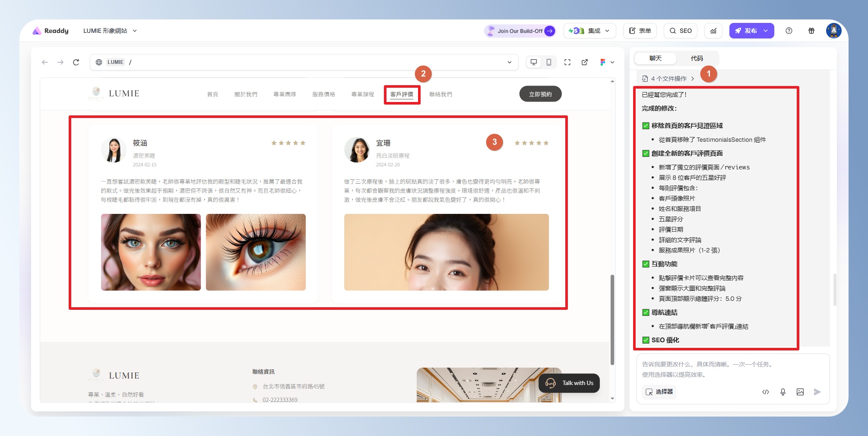The width and height of the screenshot is (868, 436).
Task: Expand the 4 个文件操作 file list
Action: (668, 79)
